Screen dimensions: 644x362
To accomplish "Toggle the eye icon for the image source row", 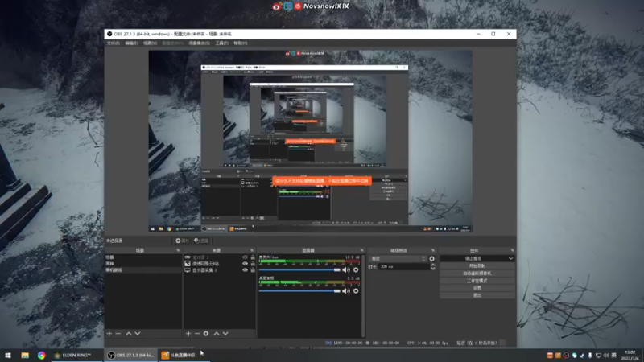I will pos(246,264).
